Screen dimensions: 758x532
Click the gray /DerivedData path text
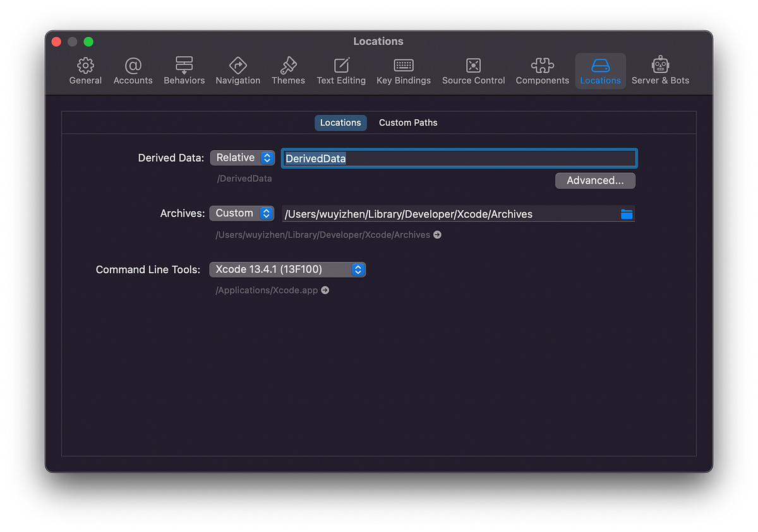(x=244, y=179)
